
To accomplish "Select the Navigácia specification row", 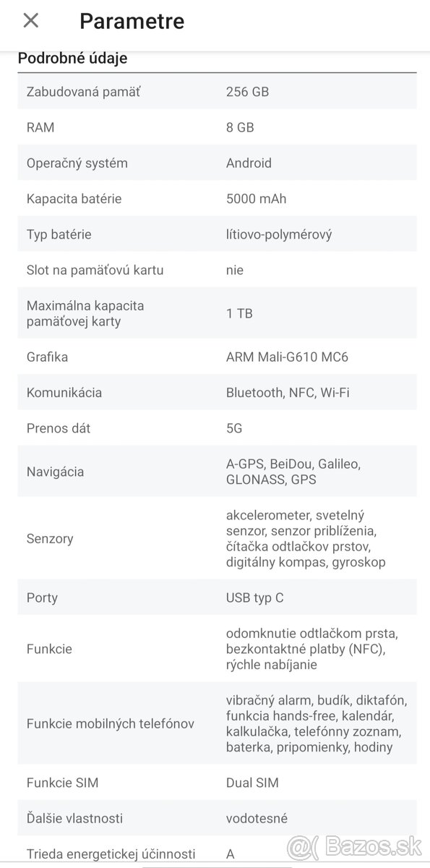I will tap(57, 471).
